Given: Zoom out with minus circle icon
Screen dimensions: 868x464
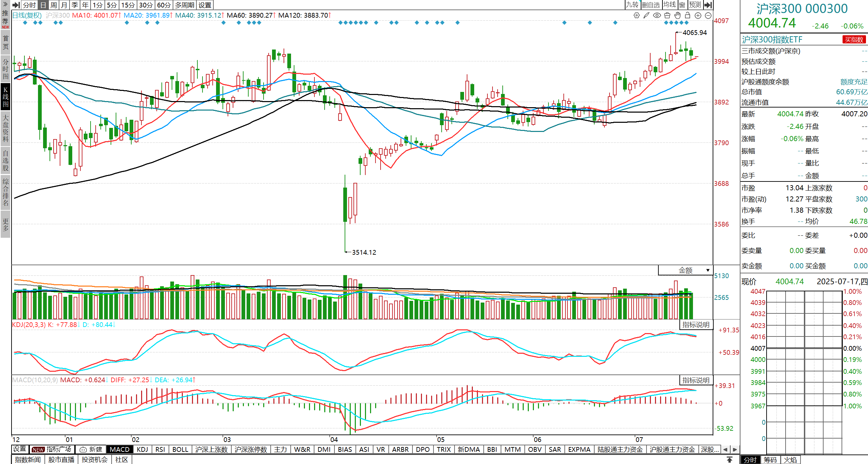Looking at the screenshot, I should [708, 15].
